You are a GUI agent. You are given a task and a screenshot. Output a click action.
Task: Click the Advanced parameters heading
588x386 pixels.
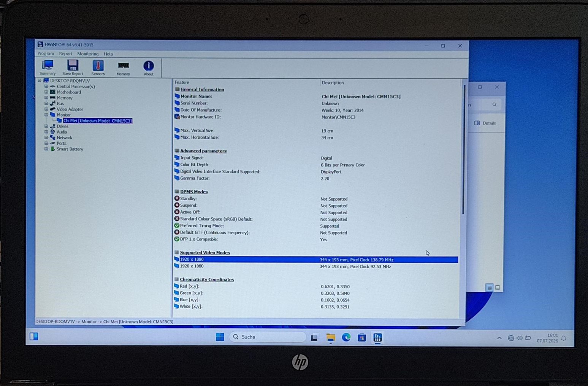[x=203, y=151]
